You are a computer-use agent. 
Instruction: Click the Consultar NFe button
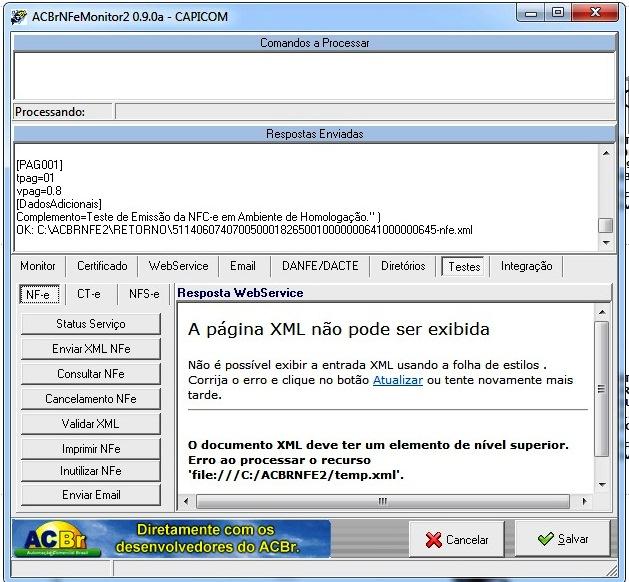pyautogui.click(x=91, y=374)
